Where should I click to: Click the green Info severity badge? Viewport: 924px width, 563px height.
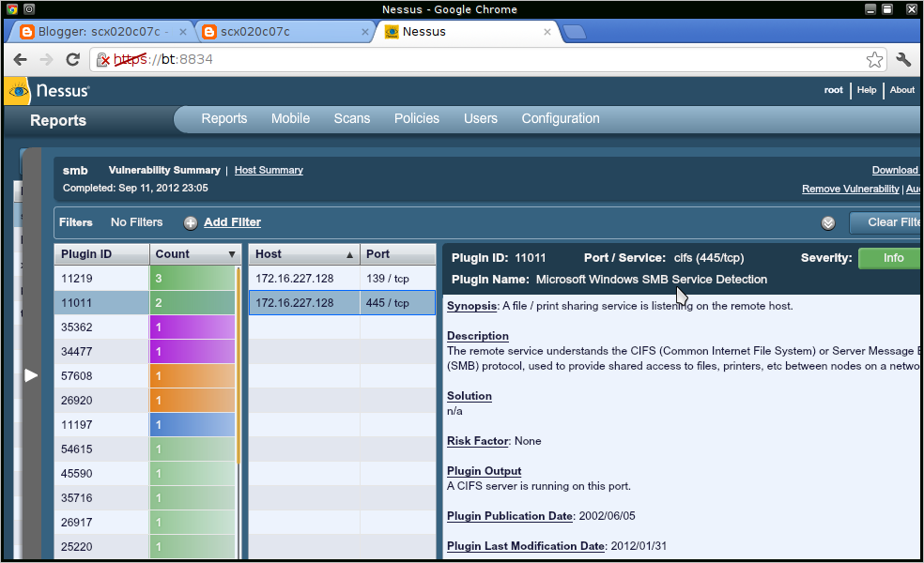click(890, 258)
